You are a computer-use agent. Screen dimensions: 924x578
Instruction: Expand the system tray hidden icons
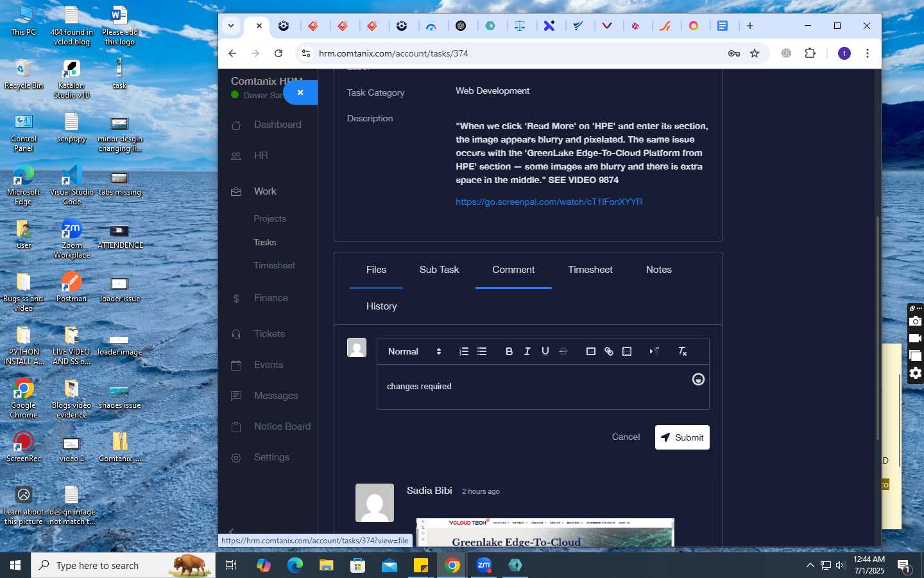pyautogui.click(x=810, y=565)
